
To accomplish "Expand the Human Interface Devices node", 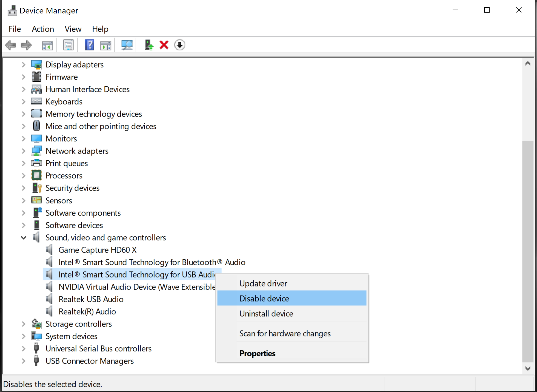I will tap(24, 89).
